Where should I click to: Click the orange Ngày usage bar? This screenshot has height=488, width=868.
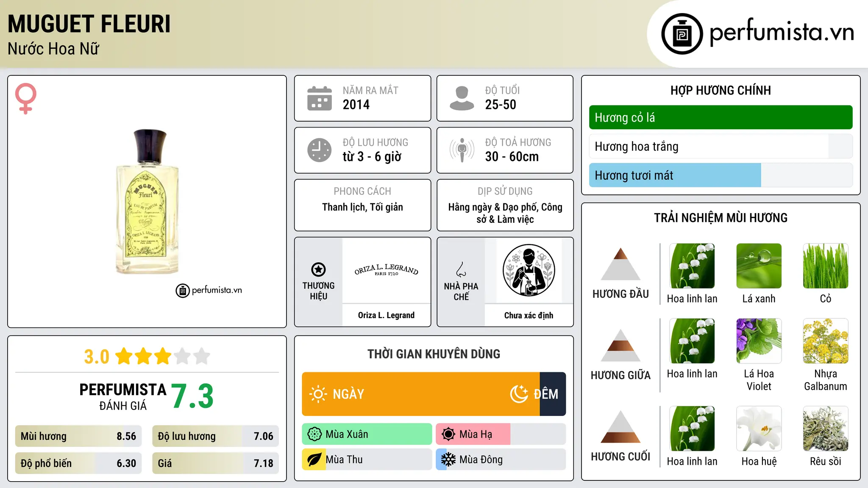point(421,394)
